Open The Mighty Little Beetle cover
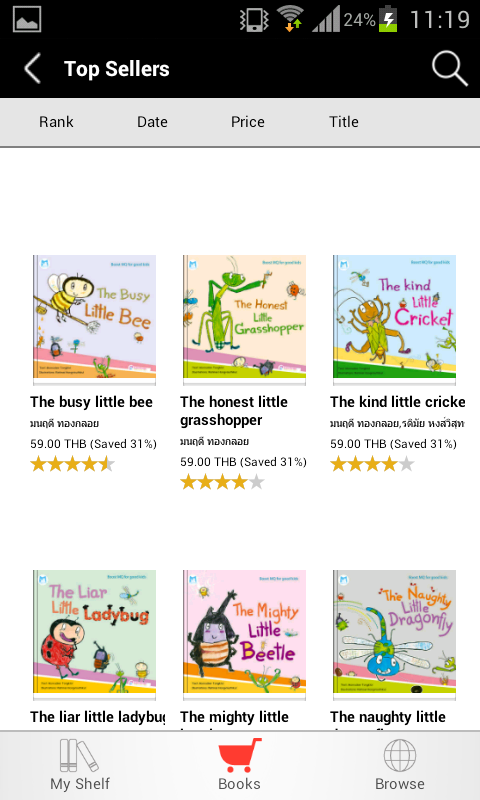480x800 pixels. (x=244, y=632)
